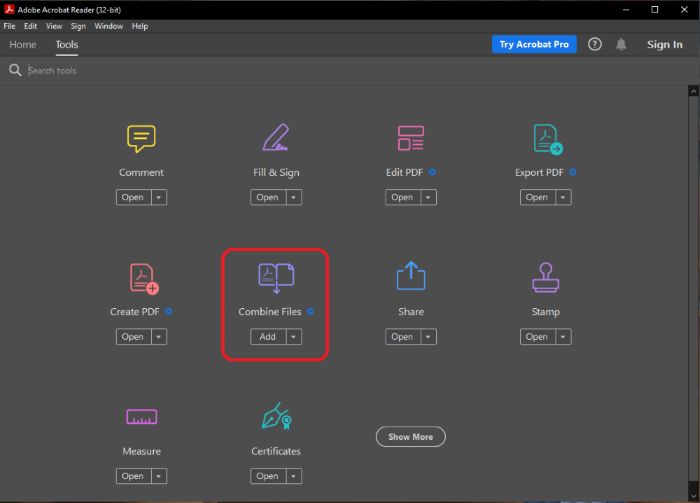700x503 pixels.
Task: Select the Stamp tool icon
Action: [546, 277]
